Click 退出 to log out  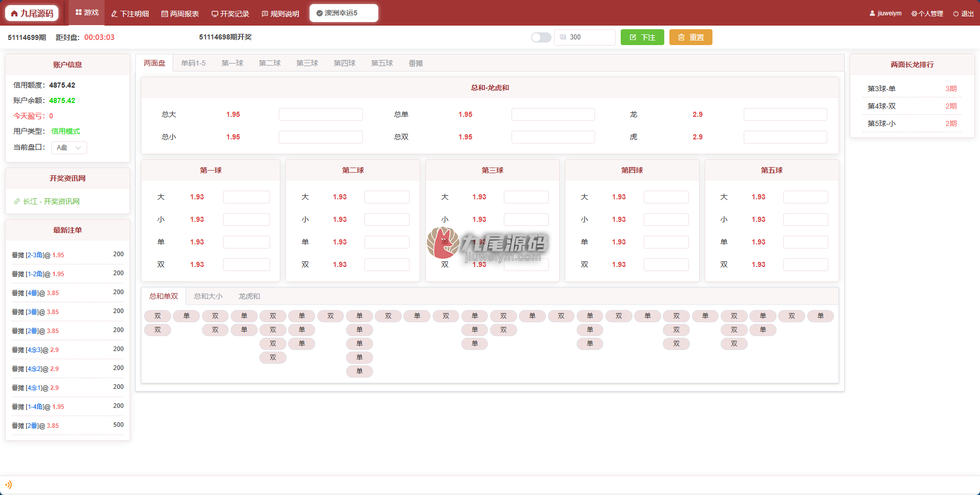point(963,13)
